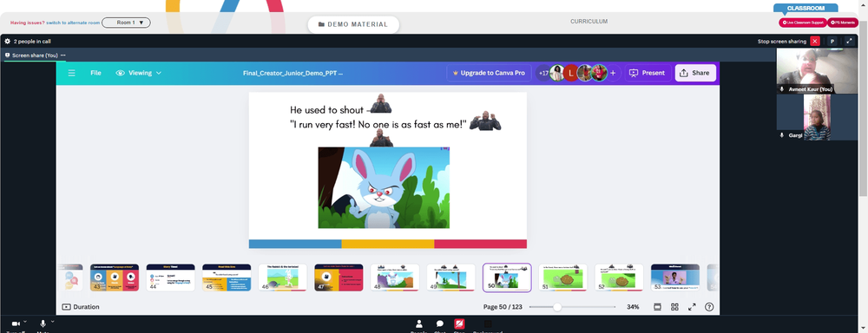Open call settings gear icon

[7, 41]
